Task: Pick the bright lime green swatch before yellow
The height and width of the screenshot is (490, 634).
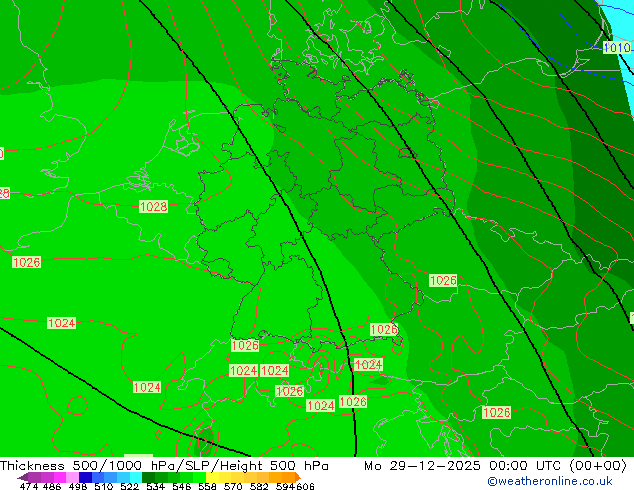Action: tap(199, 477)
